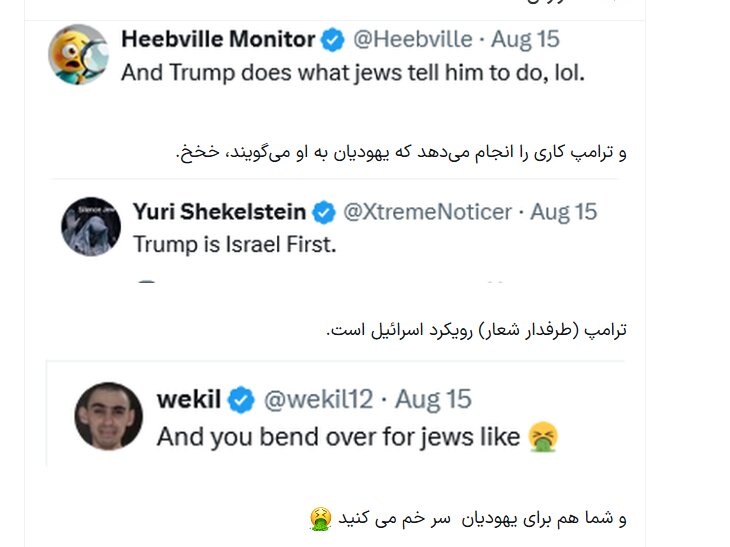
Task: Open the Aug 15 date on the first tweet
Action: click(524, 40)
